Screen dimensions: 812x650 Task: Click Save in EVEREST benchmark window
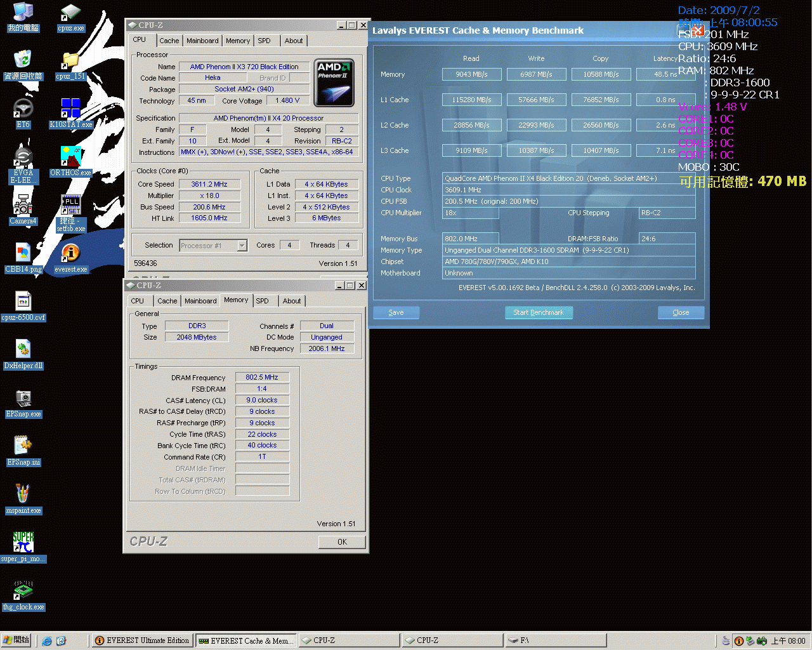pos(396,312)
